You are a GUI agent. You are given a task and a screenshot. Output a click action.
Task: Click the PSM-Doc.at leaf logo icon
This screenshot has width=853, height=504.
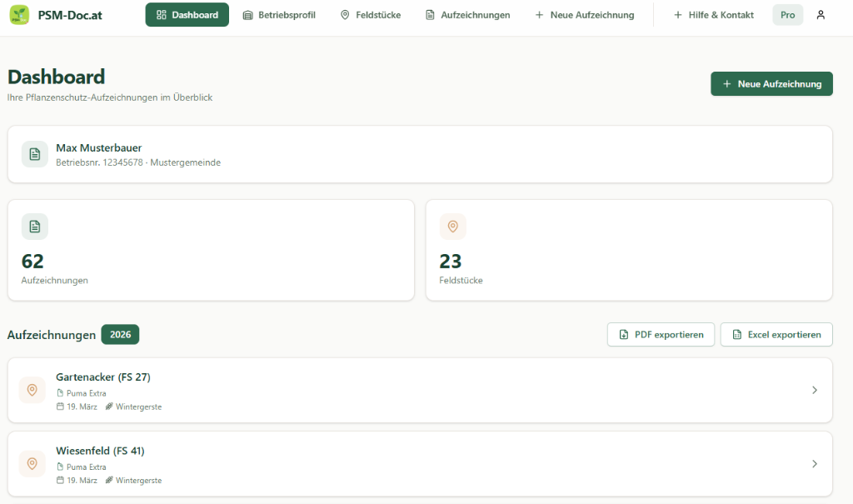(20, 15)
